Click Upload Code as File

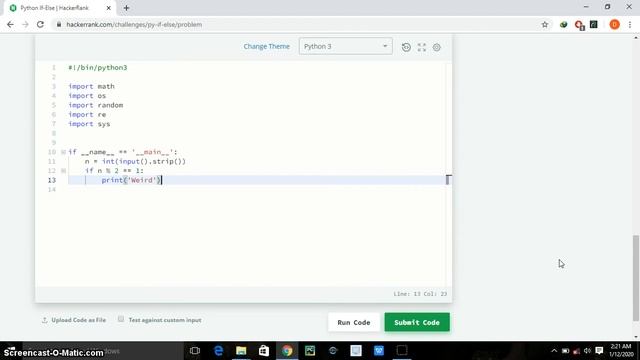click(x=74, y=320)
